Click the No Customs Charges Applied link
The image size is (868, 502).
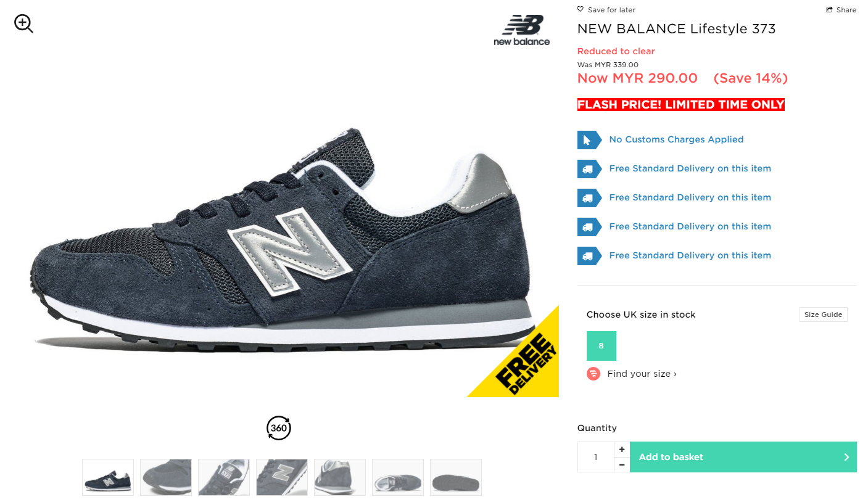tap(676, 139)
